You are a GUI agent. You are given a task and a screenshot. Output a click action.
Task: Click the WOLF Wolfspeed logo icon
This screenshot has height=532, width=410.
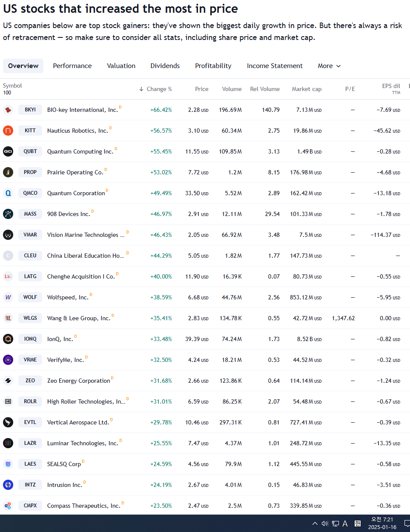8,297
